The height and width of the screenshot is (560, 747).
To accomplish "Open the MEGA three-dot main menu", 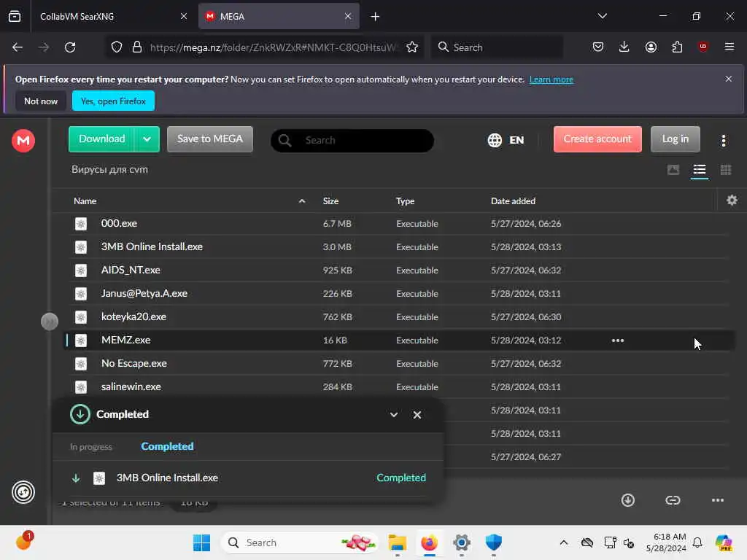I will tap(723, 140).
